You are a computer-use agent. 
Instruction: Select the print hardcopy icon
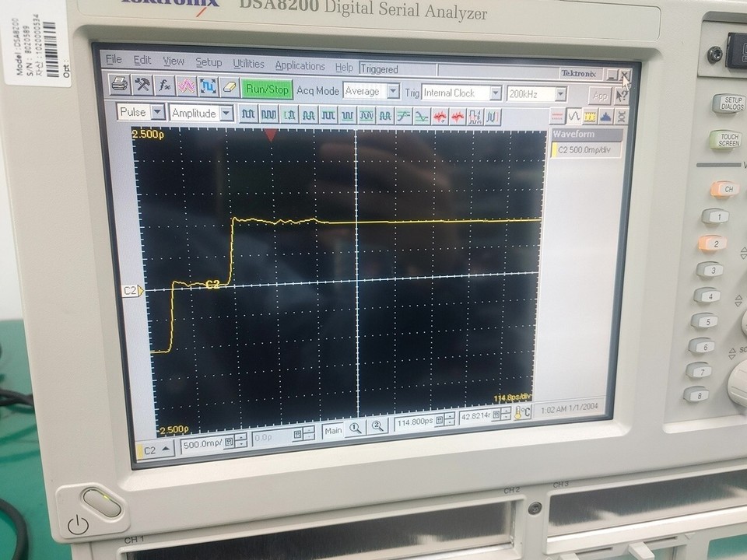(121, 88)
